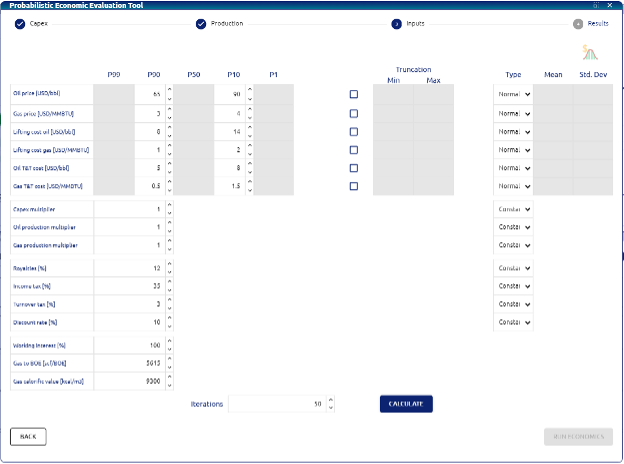The width and height of the screenshot is (624, 464).
Task: Tick the truncation checkbox for Lifting cost oil
Action: tap(353, 131)
